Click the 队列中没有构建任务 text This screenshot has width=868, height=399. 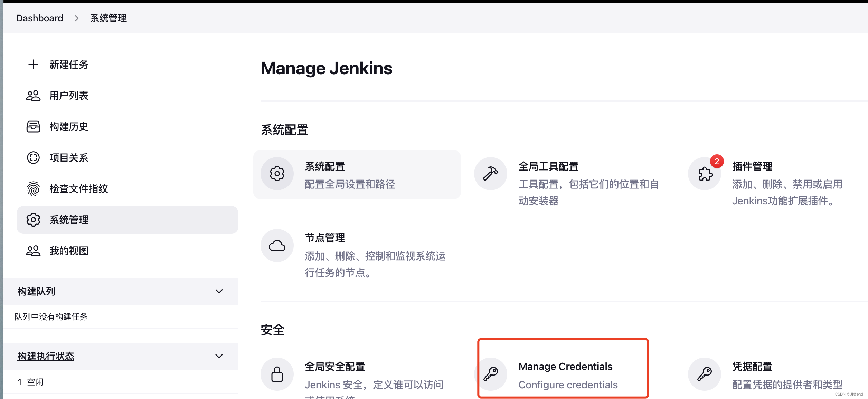(x=51, y=317)
